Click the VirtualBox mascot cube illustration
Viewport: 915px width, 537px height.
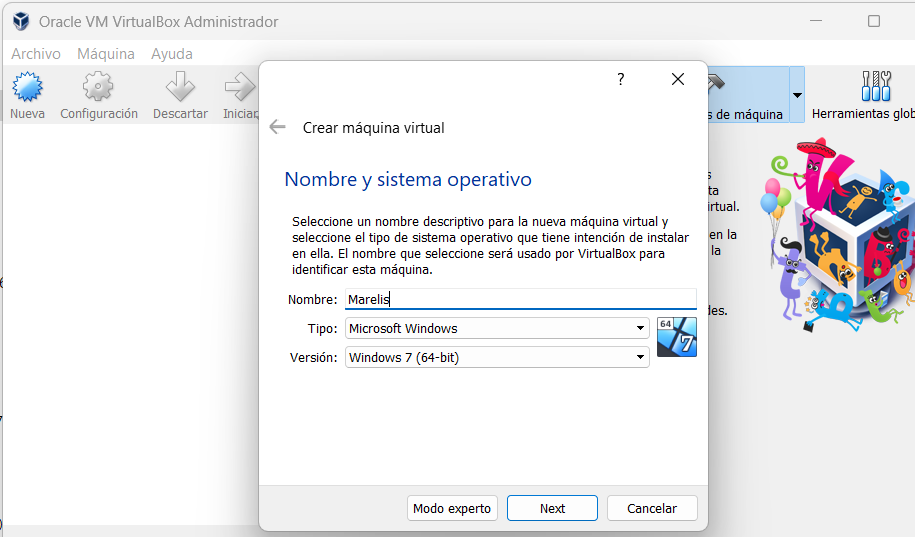click(x=839, y=235)
